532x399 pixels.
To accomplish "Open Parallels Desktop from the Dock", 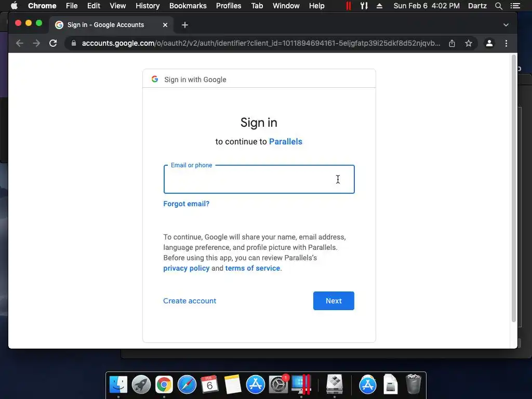I will click(x=301, y=384).
